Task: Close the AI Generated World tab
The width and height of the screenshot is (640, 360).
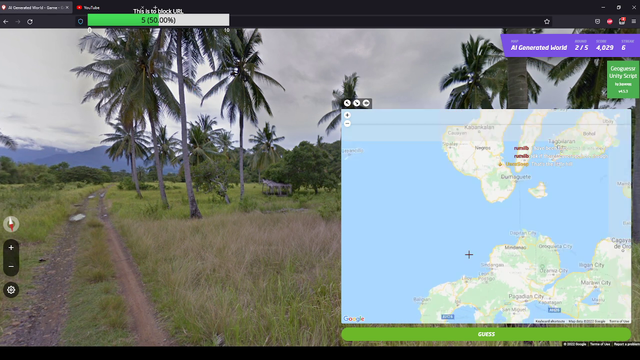Action: click(x=67, y=7)
